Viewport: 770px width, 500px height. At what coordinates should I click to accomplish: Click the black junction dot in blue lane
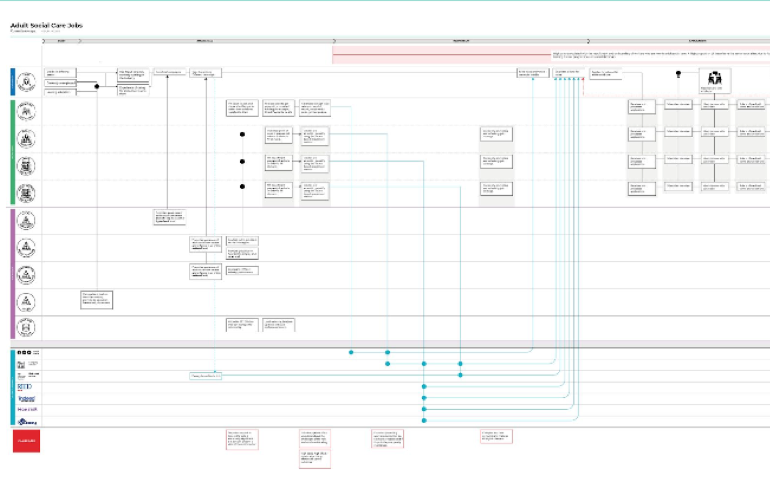pyautogui.click(x=97, y=86)
